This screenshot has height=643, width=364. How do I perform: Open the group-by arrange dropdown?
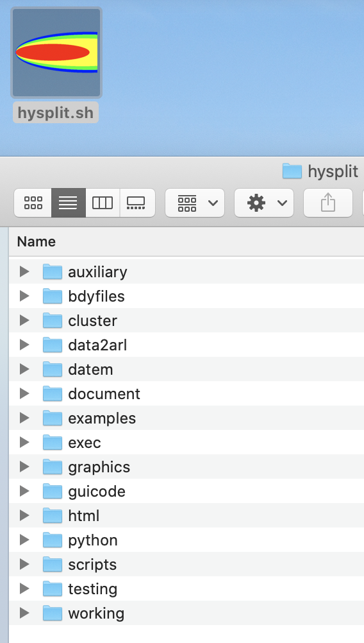(x=195, y=203)
